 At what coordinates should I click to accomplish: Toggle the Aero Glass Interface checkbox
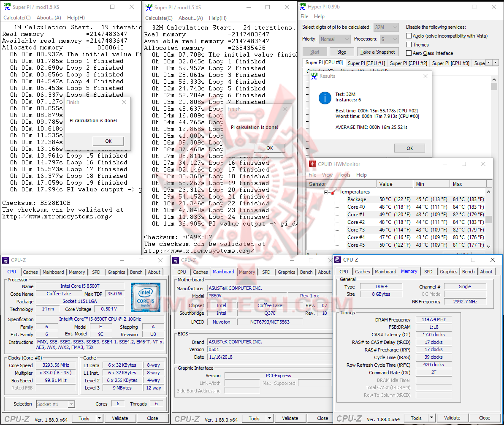[x=409, y=53]
